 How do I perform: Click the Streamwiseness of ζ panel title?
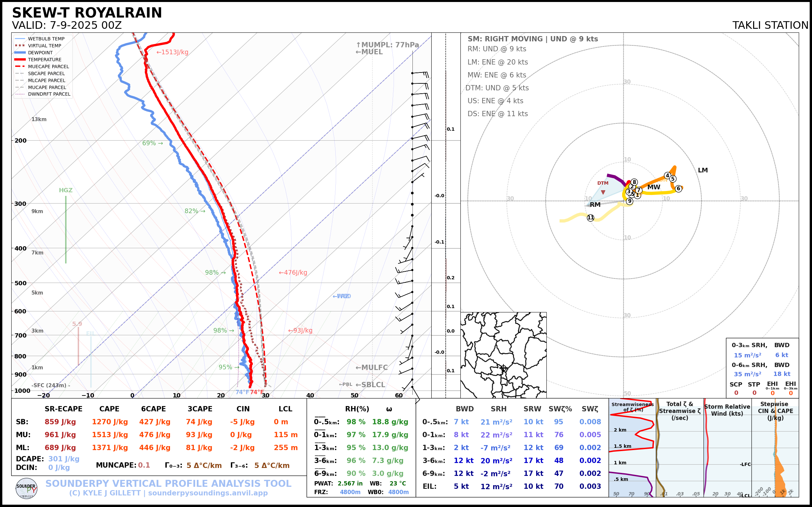tap(632, 407)
